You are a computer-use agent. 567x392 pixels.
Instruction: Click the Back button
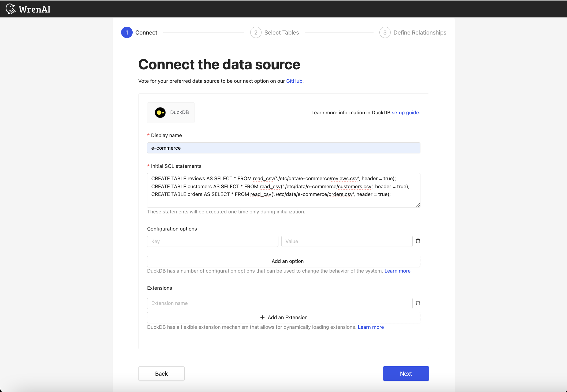[x=161, y=374]
